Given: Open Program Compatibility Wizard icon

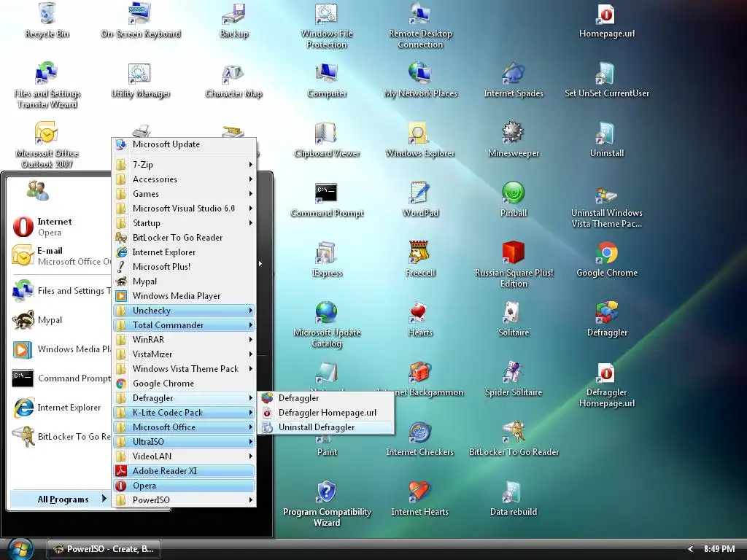Looking at the screenshot, I should [327, 504].
